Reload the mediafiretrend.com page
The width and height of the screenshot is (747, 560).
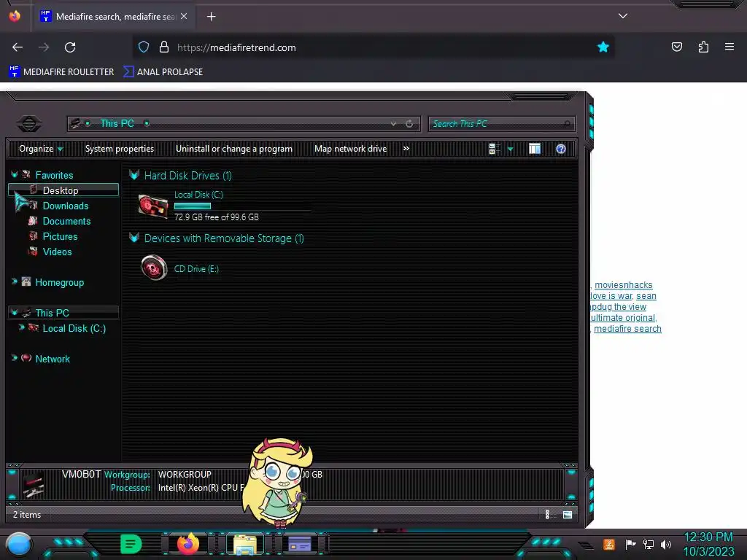(70, 47)
